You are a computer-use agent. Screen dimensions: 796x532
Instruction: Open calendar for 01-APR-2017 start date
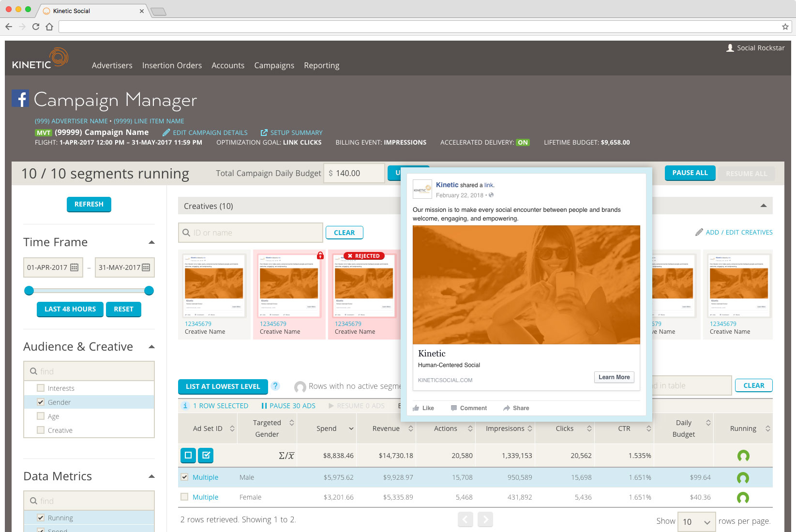coord(74,267)
